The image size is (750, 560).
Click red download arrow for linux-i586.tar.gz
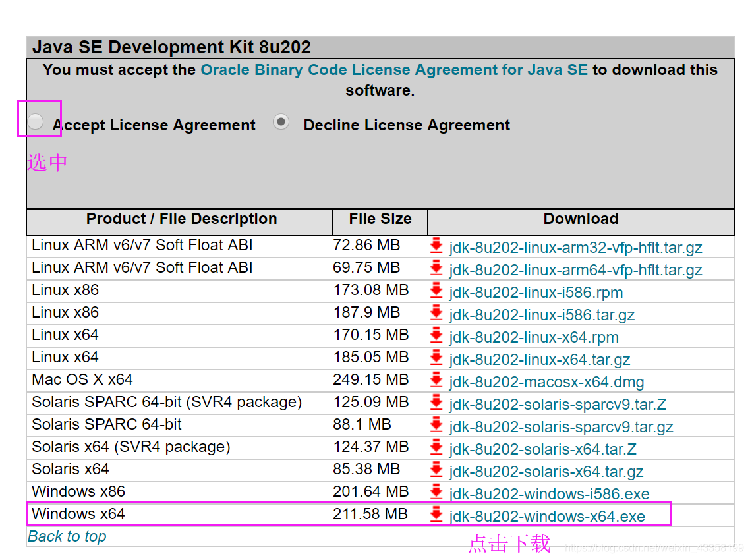coord(436,313)
